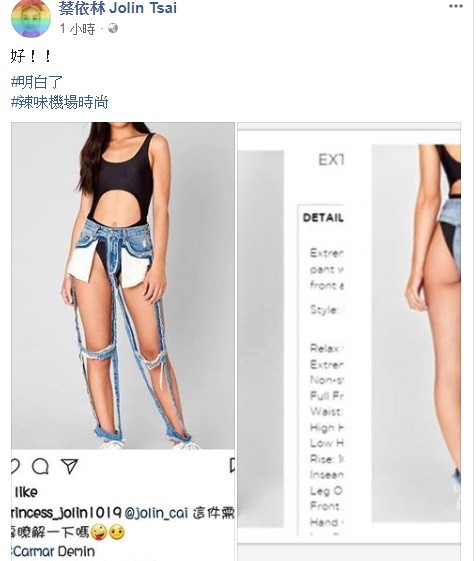Click the 好!! post text
The height and width of the screenshot is (561, 476).
pyautogui.click(x=31, y=57)
